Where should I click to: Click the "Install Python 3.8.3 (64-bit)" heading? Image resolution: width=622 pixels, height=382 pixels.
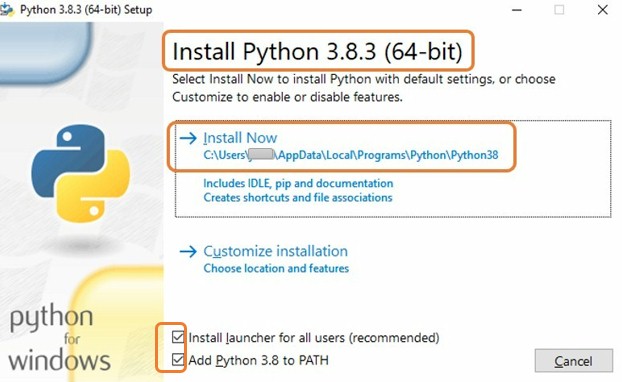click(317, 52)
